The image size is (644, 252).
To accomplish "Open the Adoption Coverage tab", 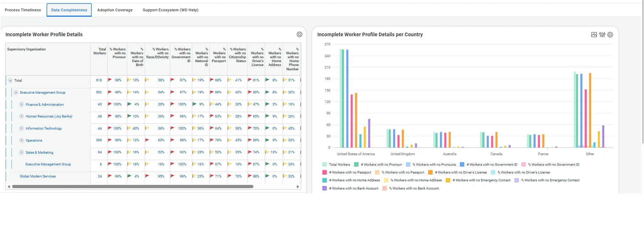I will click(x=115, y=10).
